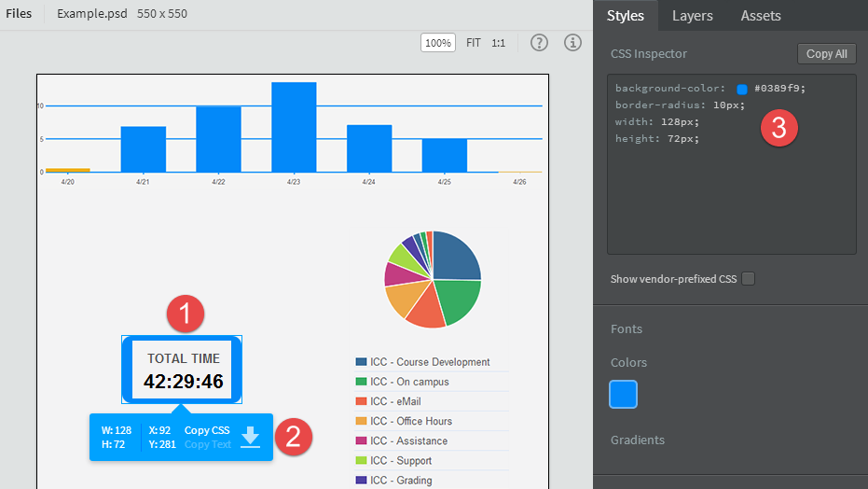Click the background-color swatch in CSS Inspector
Screen dimensions: 868x489
point(742,89)
